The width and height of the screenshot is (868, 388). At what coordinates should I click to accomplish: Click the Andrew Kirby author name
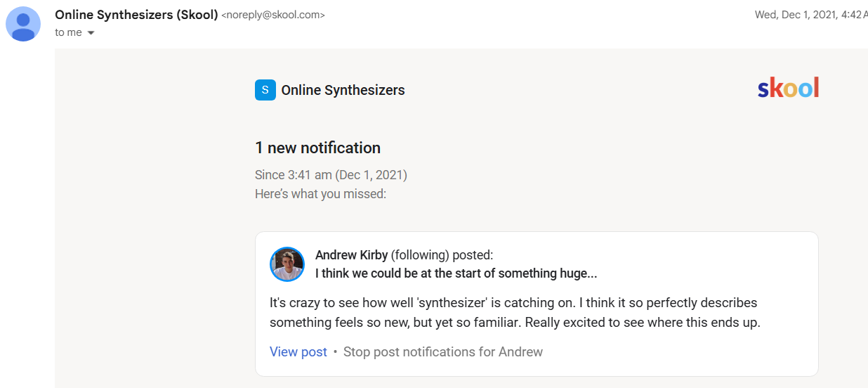351,255
